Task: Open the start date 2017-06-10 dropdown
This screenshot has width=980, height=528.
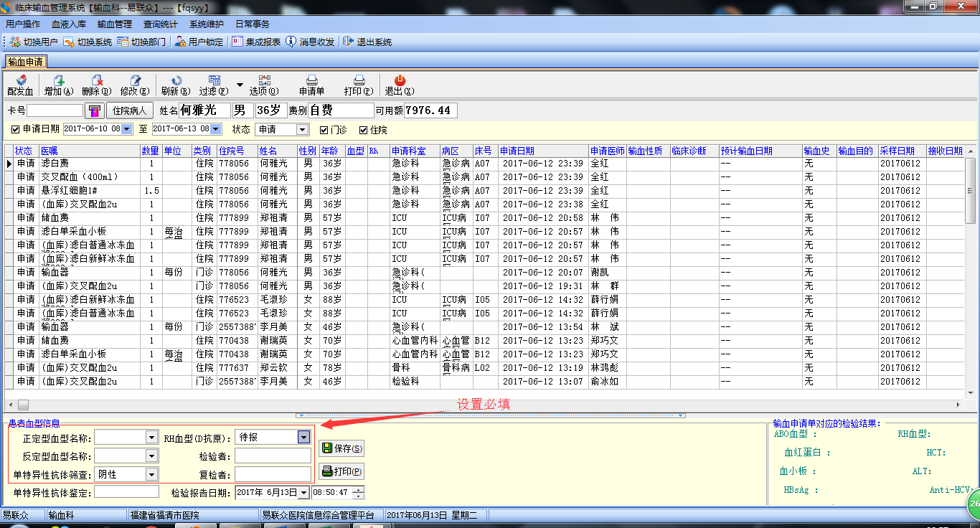Action: [x=127, y=129]
